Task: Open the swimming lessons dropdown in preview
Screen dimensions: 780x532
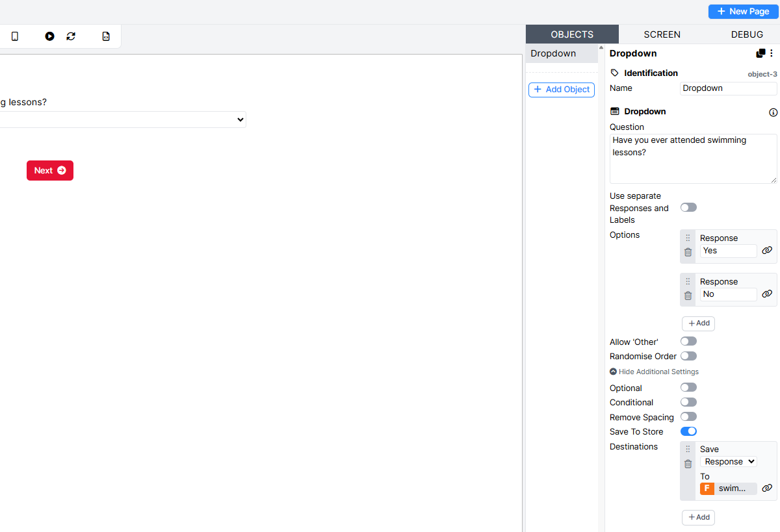Action: tap(123, 120)
